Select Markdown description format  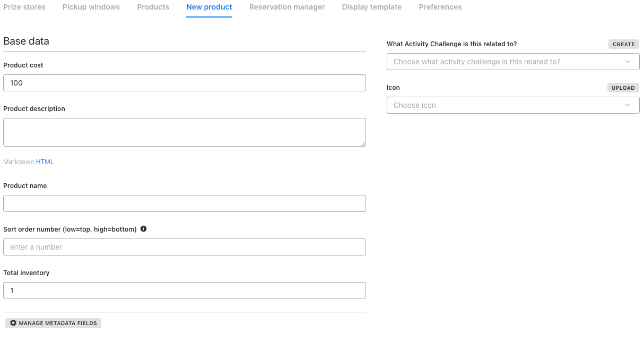(19, 162)
